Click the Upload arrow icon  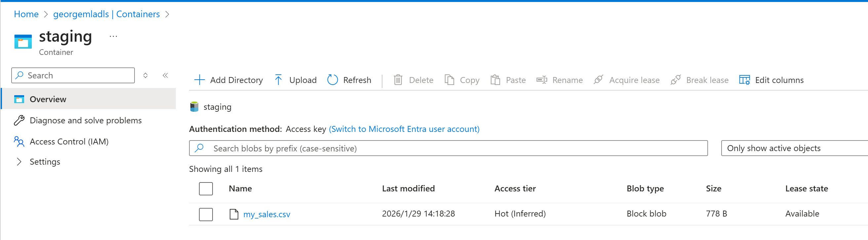278,80
